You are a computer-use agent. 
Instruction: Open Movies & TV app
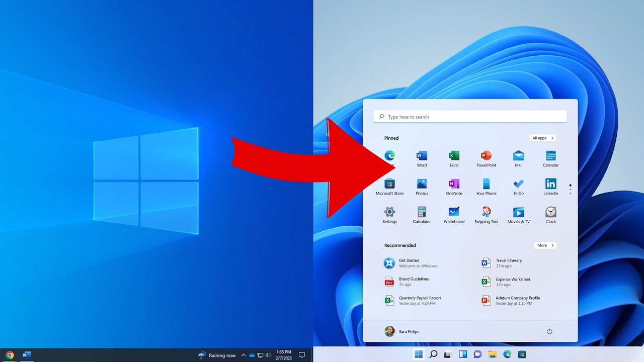point(518,215)
